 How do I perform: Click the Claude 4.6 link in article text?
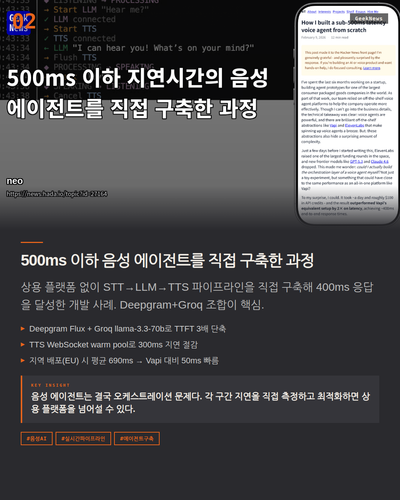point(380,161)
